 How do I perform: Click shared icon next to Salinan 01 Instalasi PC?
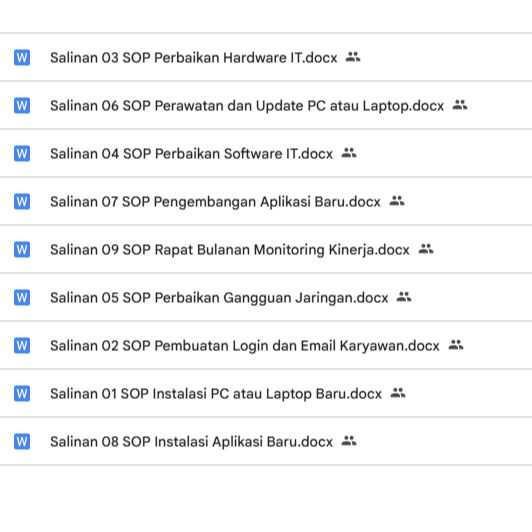pos(398,393)
